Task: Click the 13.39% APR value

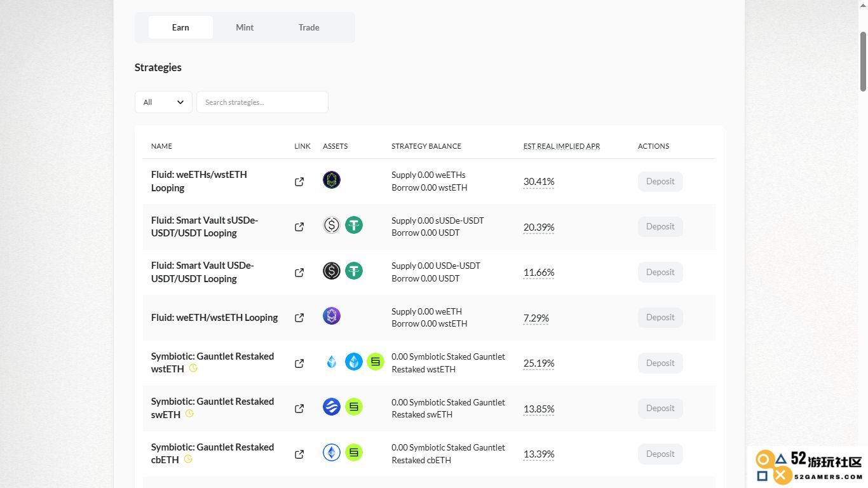Action: (x=539, y=454)
